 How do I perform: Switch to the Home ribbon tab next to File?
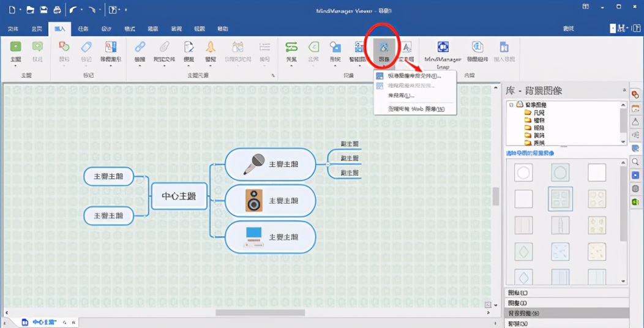37,29
